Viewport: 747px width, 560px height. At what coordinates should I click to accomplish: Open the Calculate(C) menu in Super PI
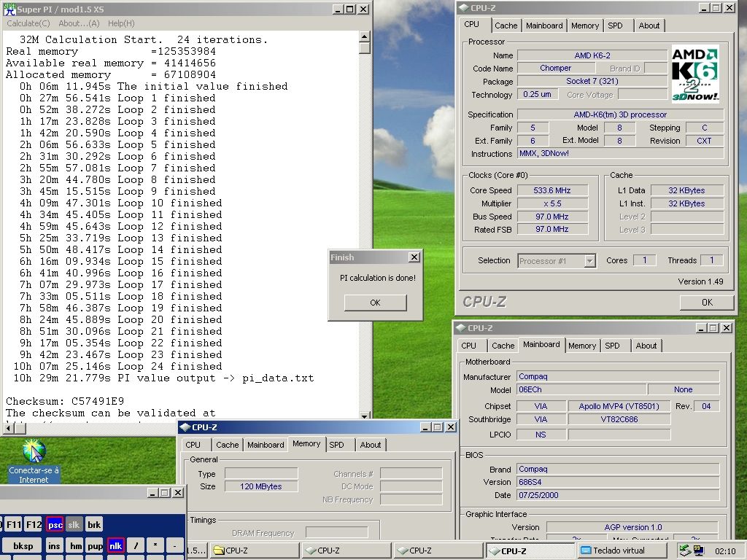28,23
